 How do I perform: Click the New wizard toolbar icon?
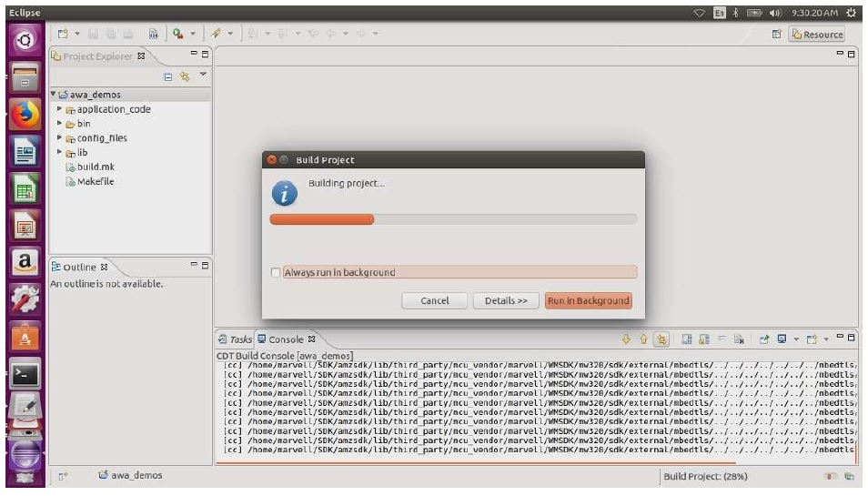(x=63, y=34)
